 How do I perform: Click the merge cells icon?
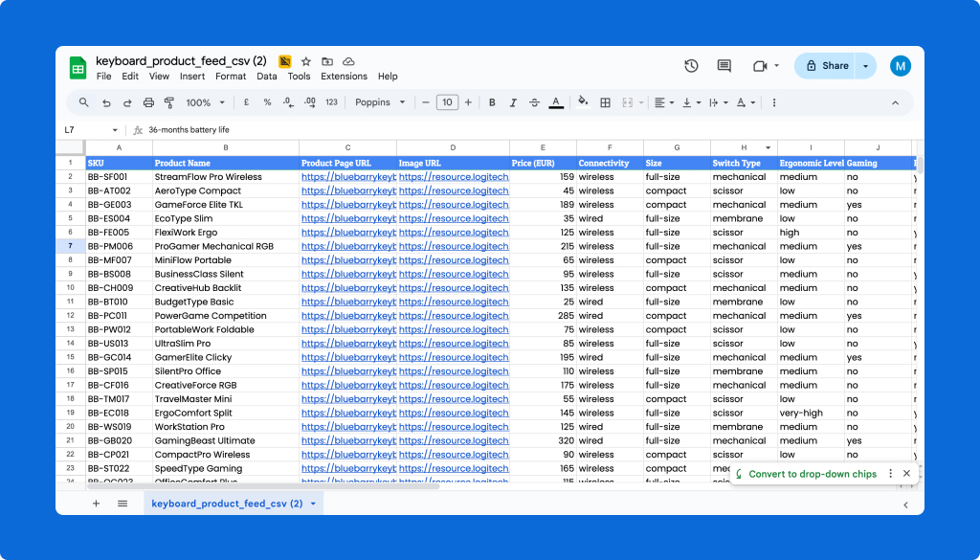point(627,102)
